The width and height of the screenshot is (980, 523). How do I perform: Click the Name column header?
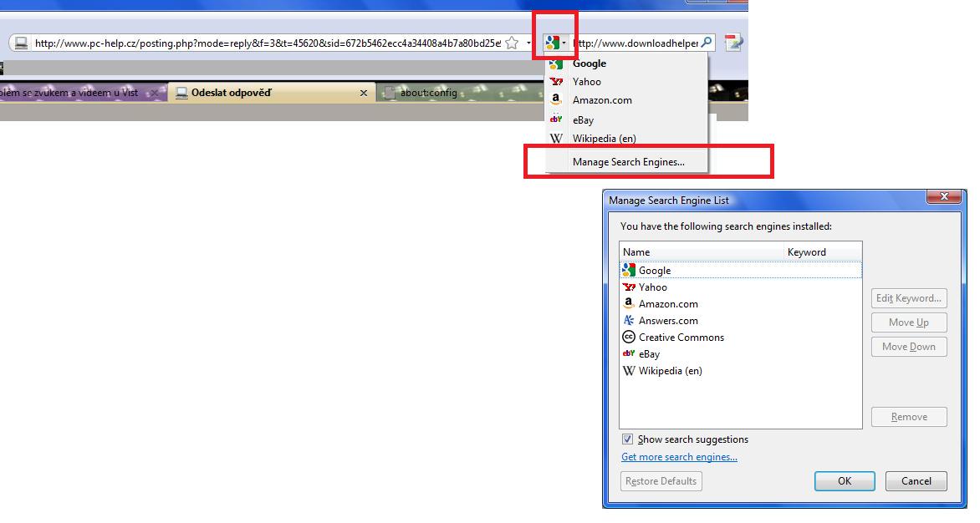(702, 252)
